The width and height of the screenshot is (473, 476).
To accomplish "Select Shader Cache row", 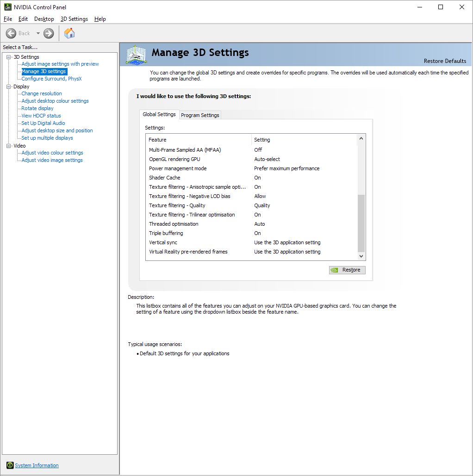I will coord(251,178).
